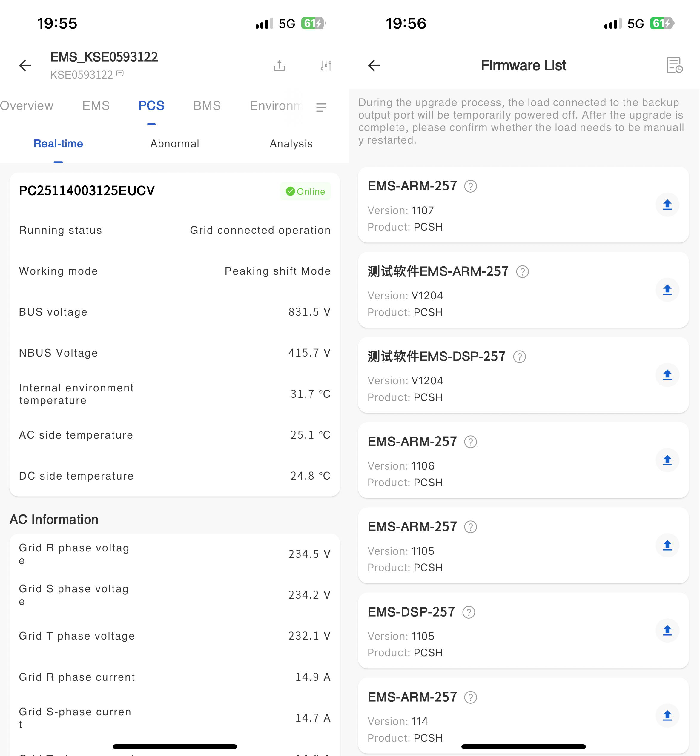This screenshot has width=700, height=756.
Task: Switch to the EMS tab
Action: click(96, 106)
